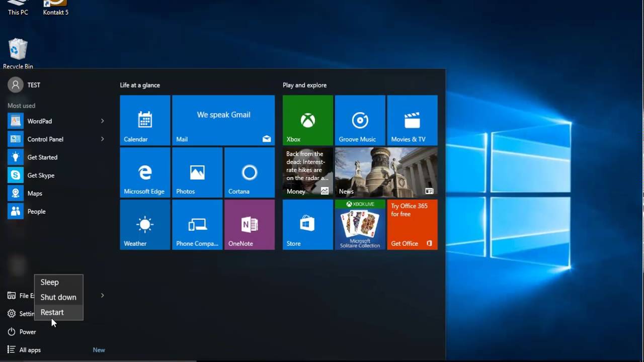Open the Xbox tile
Screen dimensions: 644x362
point(308,120)
